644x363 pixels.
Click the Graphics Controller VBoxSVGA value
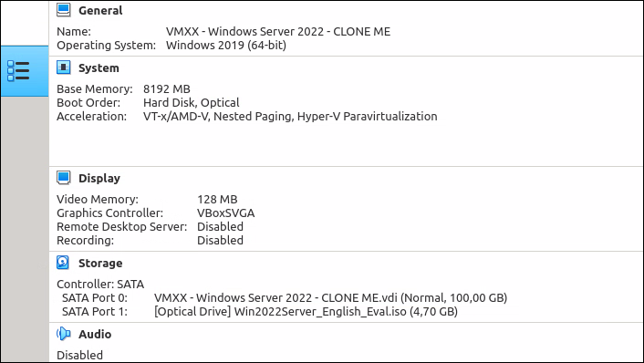click(x=226, y=213)
